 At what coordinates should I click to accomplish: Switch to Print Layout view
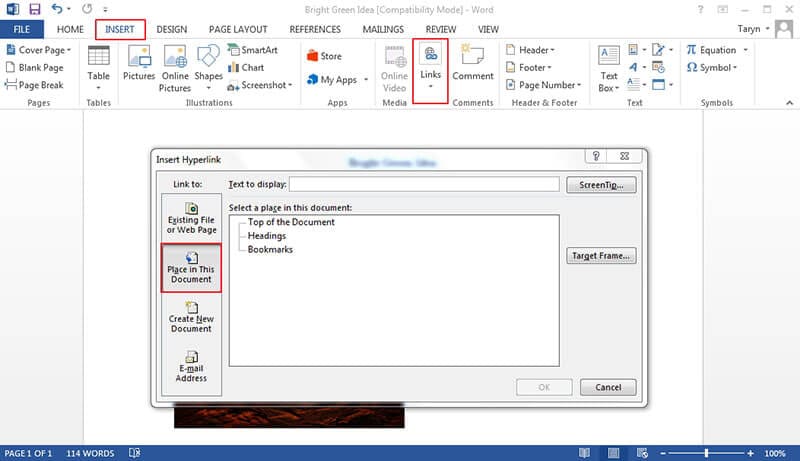pyautogui.click(x=614, y=453)
